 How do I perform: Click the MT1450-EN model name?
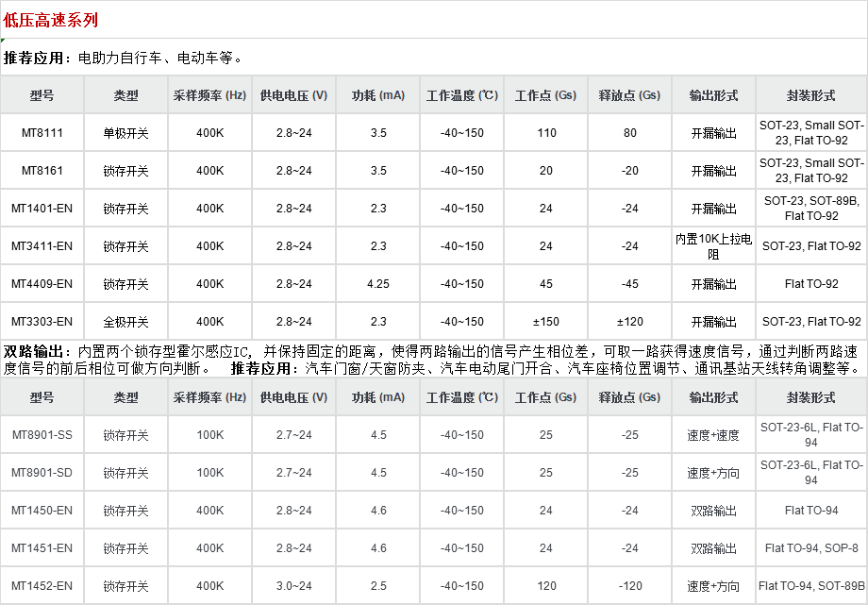tap(42, 511)
